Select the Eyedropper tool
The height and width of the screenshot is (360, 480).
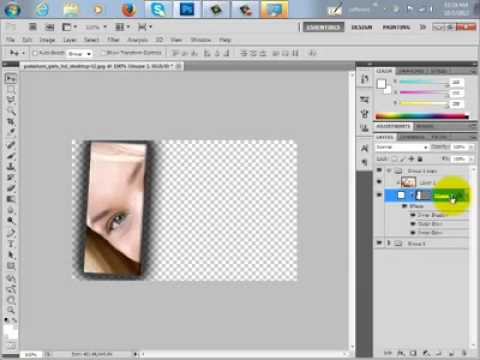coord(11,132)
